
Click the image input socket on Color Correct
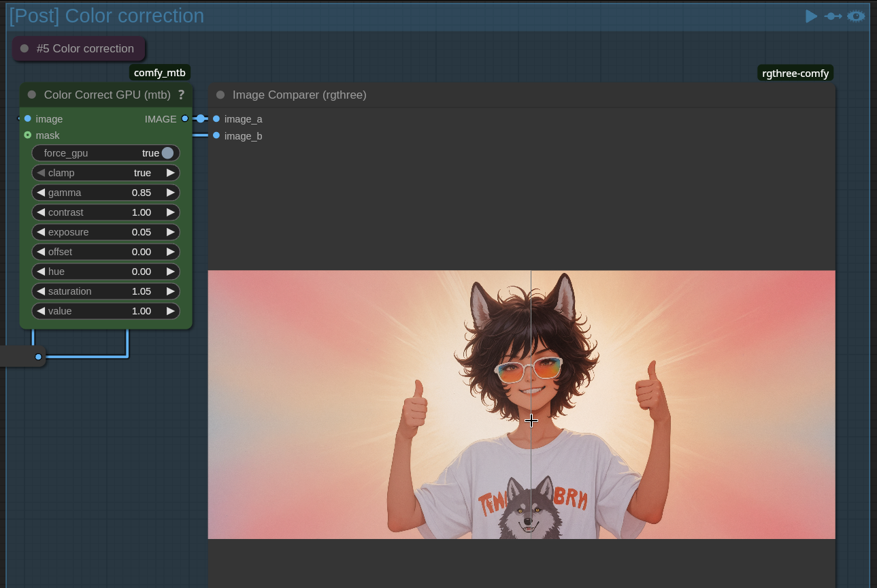coord(27,118)
